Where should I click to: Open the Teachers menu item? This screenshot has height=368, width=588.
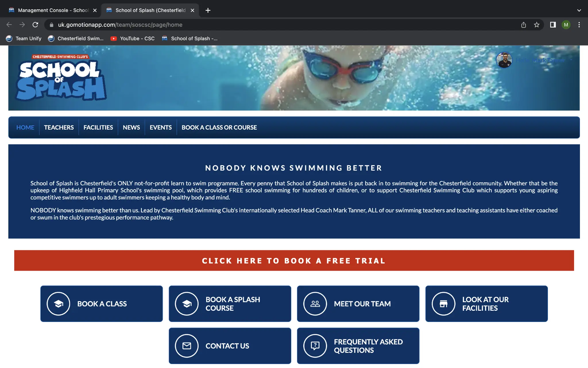59,127
